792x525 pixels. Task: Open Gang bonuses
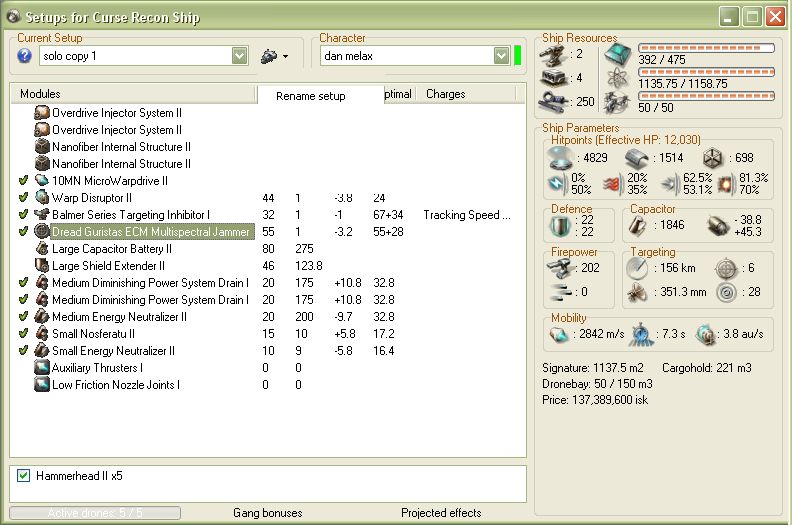point(267,513)
